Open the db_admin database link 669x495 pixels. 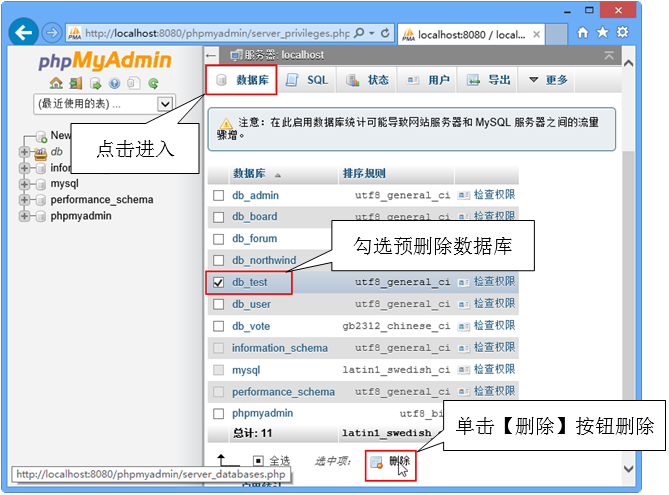[x=256, y=195]
